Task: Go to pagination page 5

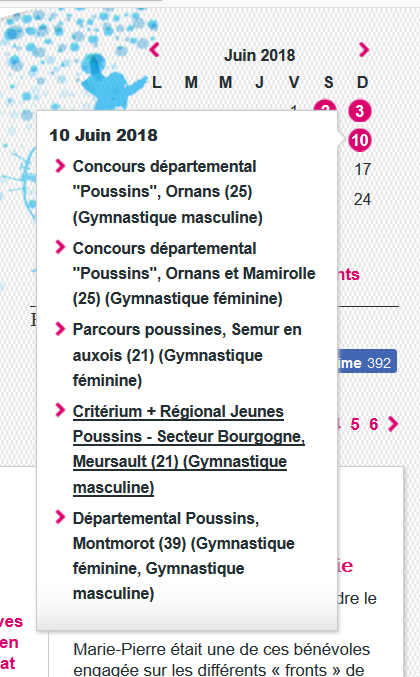Action: pyautogui.click(x=355, y=424)
